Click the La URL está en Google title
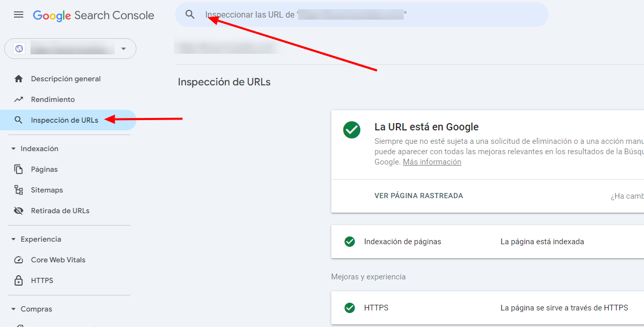The image size is (644, 327). point(426,127)
